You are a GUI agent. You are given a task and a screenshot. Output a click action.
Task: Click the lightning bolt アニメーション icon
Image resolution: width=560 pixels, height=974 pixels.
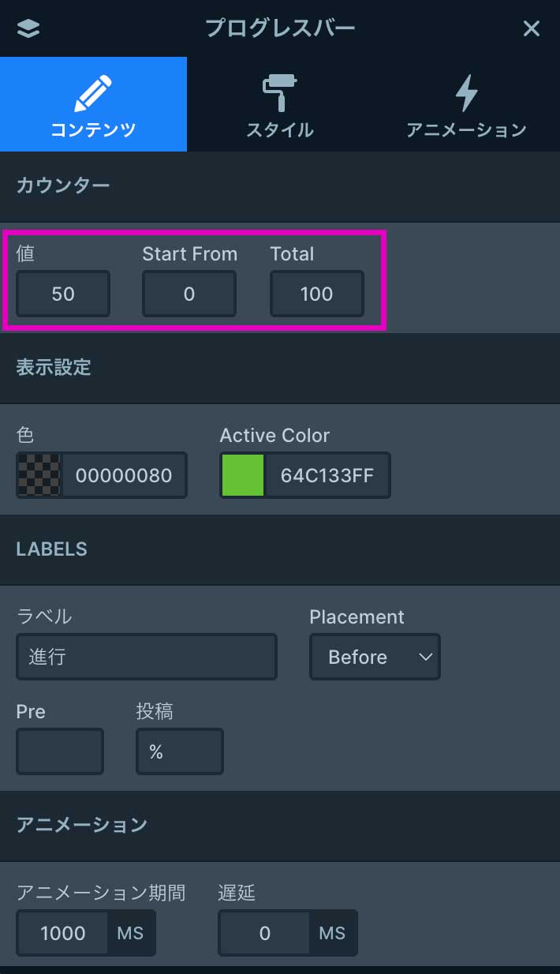coord(466,94)
